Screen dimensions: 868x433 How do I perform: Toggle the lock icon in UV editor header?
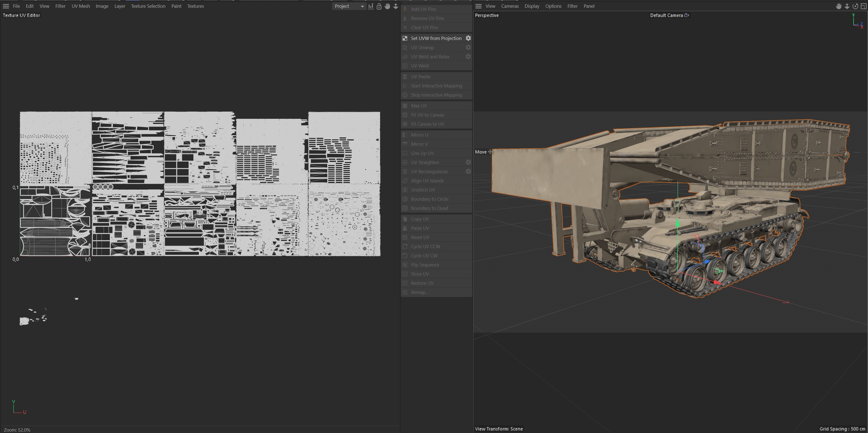[x=379, y=6]
